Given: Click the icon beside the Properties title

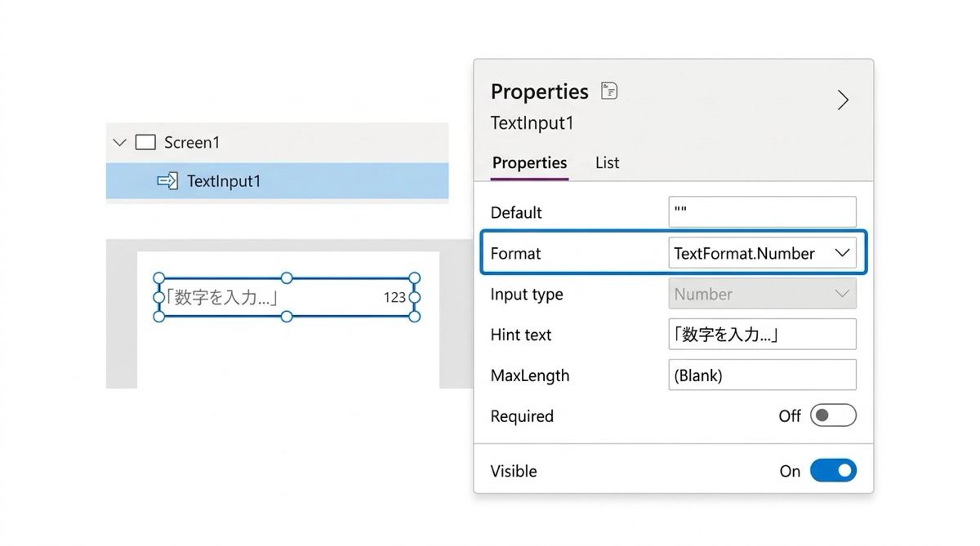Looking at the screenshot, I should coord(609,91).
